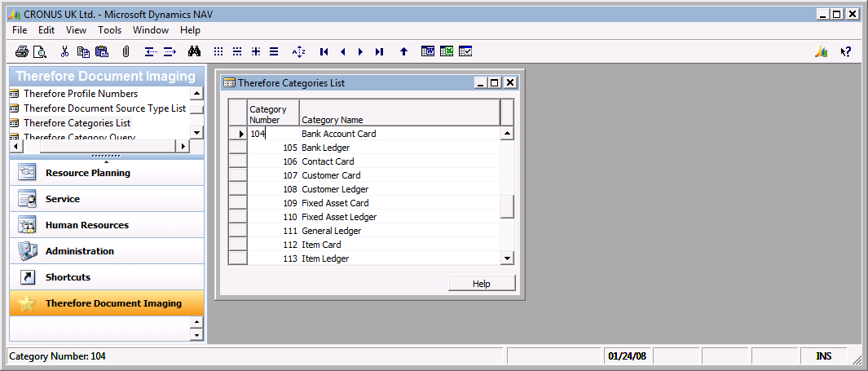Click the Field Filter dotted-grid icon

pos(218,51)
